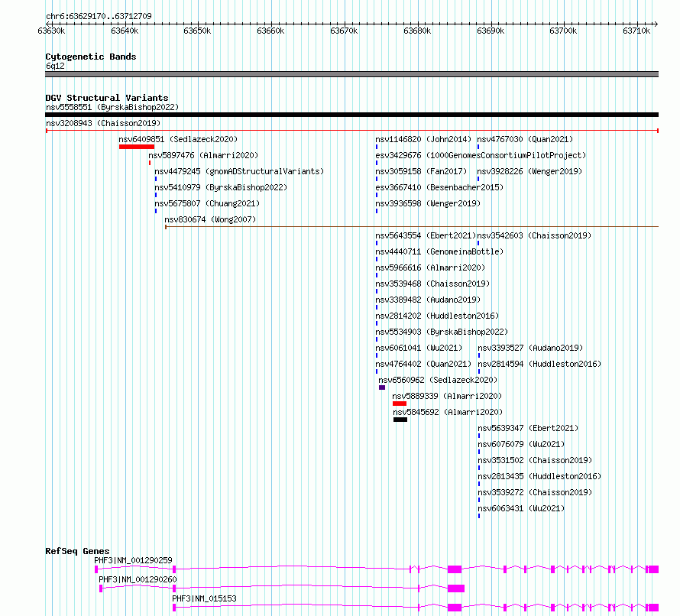Click the large last exon of PHF3|NM_001290260
Screen dimensions: 680x616
[x=456, y=588]
